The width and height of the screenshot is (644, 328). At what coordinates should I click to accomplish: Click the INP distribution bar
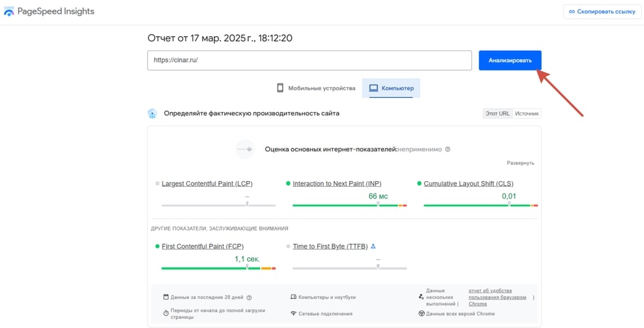coord(350,205)
